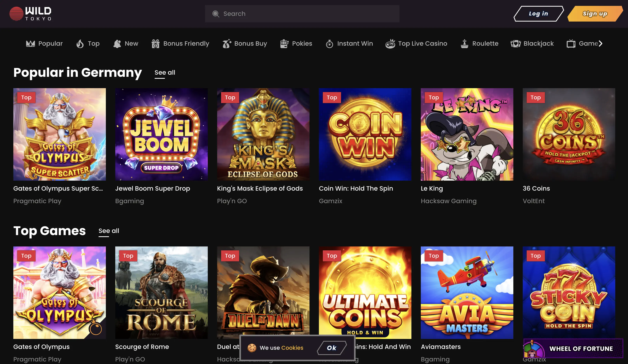Open the Jewel Boom Super Drop thumbnail
This screenshot has height=364, width=628.
click(161, 134)
